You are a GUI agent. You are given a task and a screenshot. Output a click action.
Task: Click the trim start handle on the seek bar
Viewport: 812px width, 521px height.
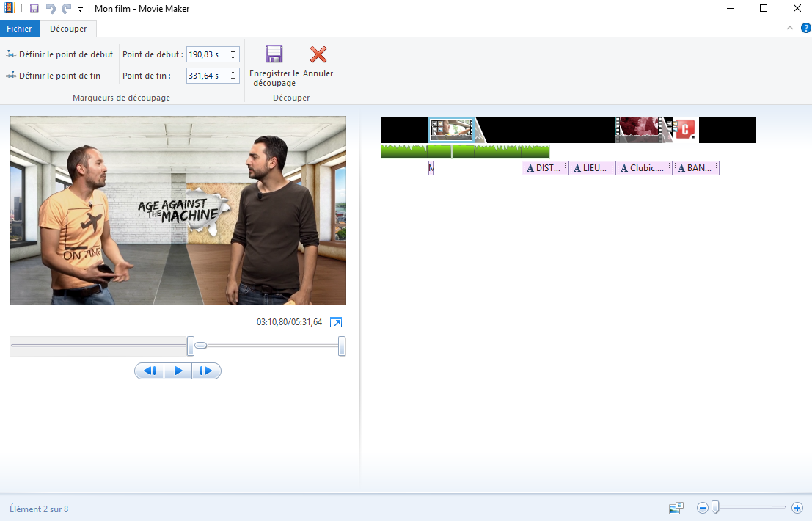tap(191, 346)
